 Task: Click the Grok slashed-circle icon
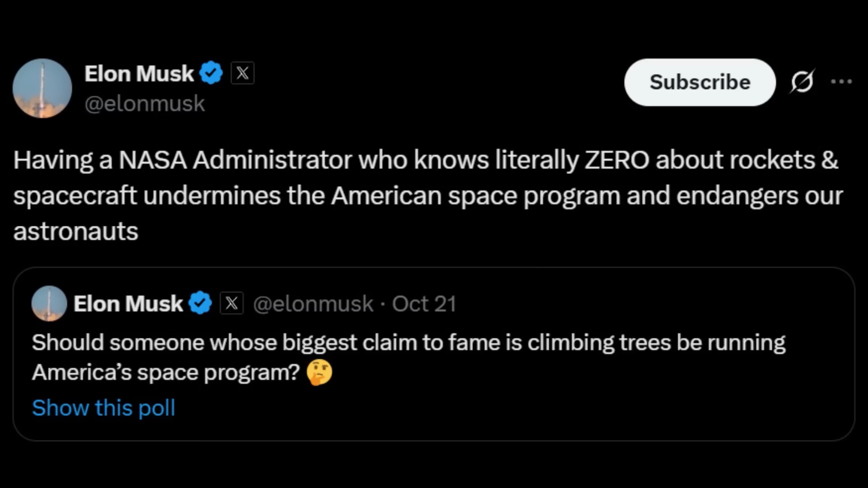(802, 82)
